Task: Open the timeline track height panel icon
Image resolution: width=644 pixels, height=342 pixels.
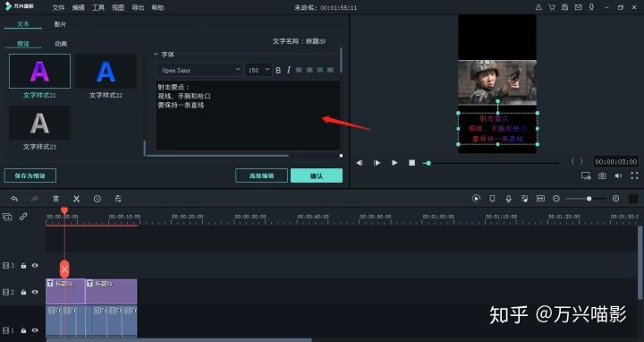Action: point(633,199)
